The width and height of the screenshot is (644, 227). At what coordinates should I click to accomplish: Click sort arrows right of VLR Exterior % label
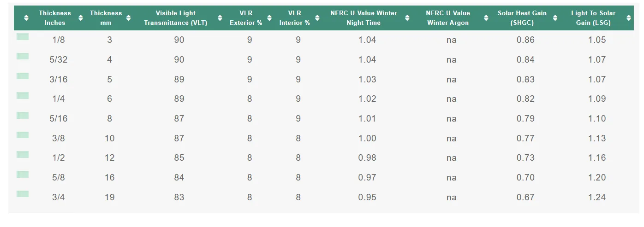pos(269,18)
